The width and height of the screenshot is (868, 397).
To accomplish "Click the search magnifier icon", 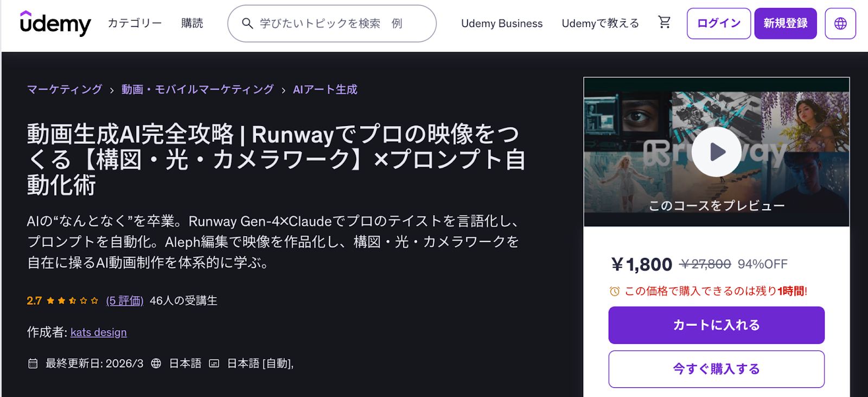I will 247,23.
